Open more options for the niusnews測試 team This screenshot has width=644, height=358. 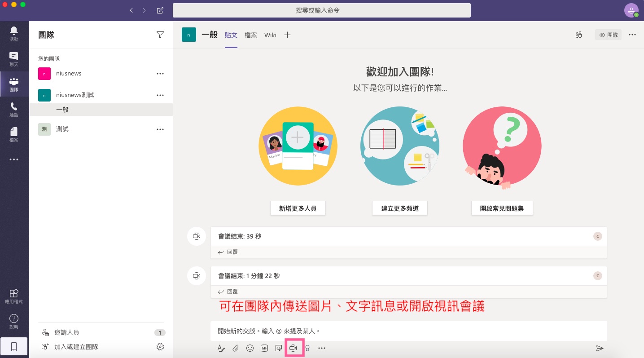(x=160, y=95)
